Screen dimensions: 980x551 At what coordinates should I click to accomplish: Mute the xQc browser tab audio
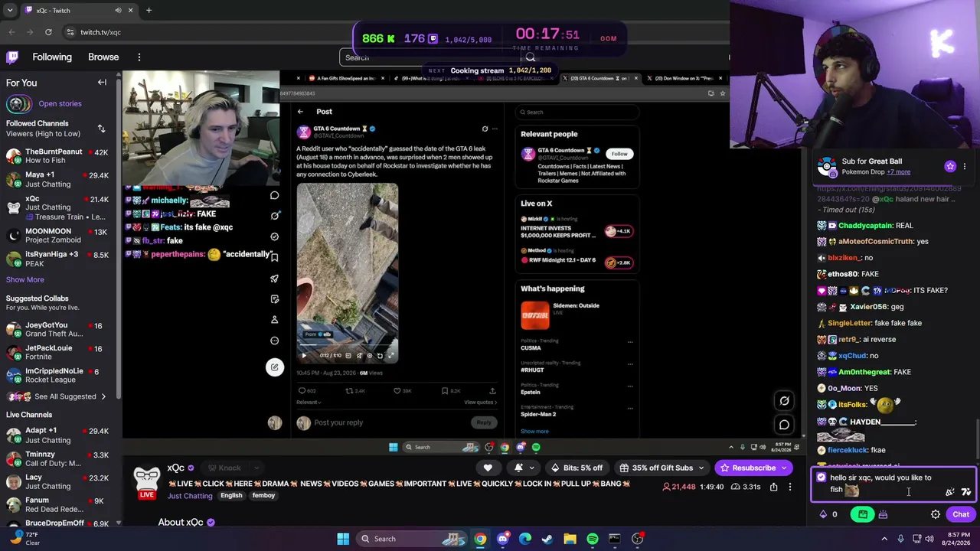tap(118, 11)
